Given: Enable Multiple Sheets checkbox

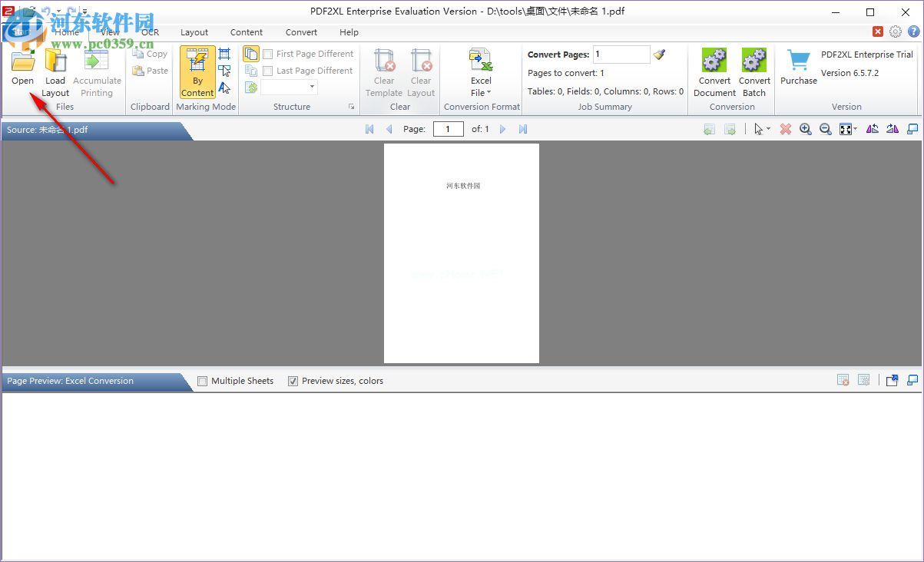Looking at the screenshot, I should click(203, 381).
